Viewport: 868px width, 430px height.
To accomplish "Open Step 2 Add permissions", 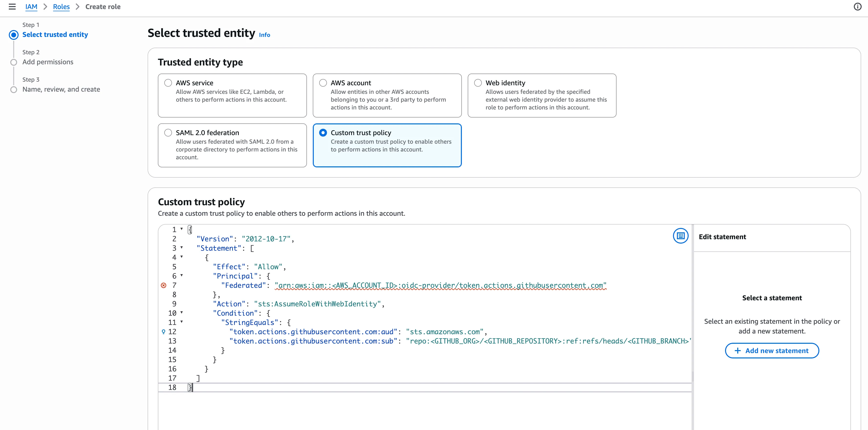I will pos(48,62).
